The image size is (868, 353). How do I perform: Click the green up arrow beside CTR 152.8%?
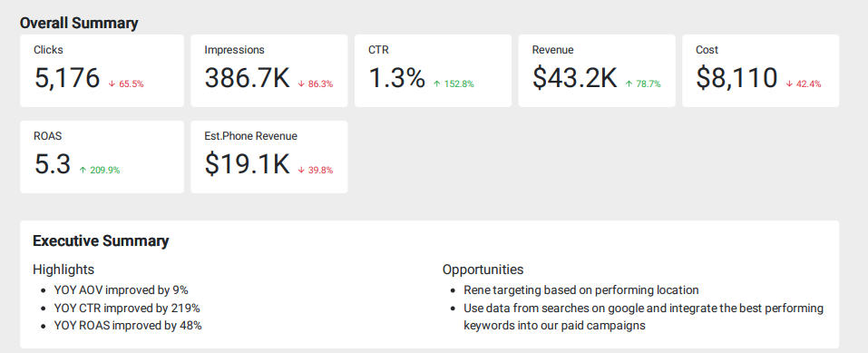click(437, 84)
